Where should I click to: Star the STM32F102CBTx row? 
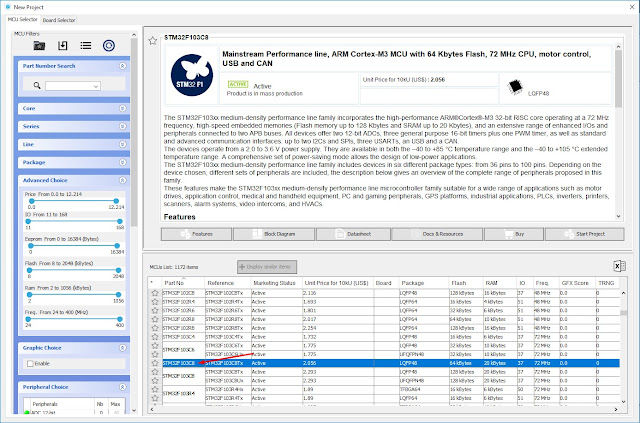(x=155, y=293)
